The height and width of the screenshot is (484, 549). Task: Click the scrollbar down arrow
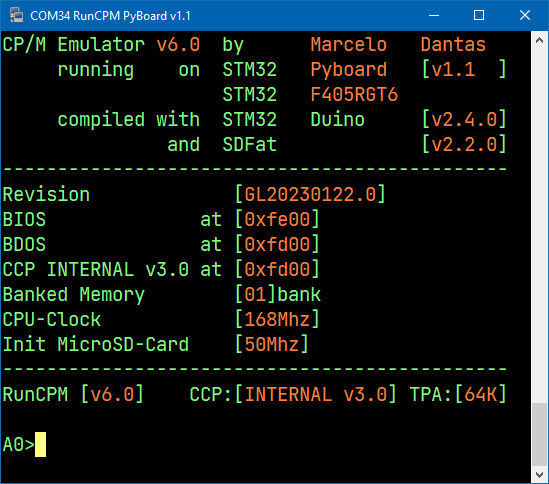coord(540,475)
